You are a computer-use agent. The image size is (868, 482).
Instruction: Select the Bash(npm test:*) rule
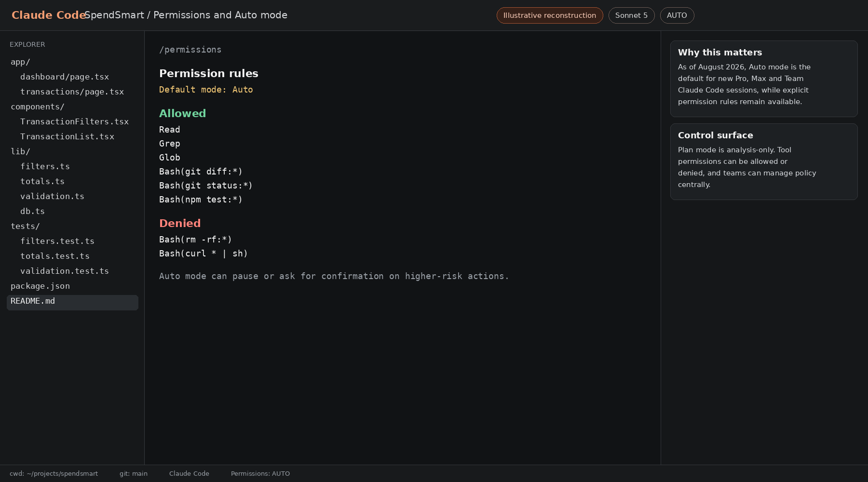pos(201,200)
